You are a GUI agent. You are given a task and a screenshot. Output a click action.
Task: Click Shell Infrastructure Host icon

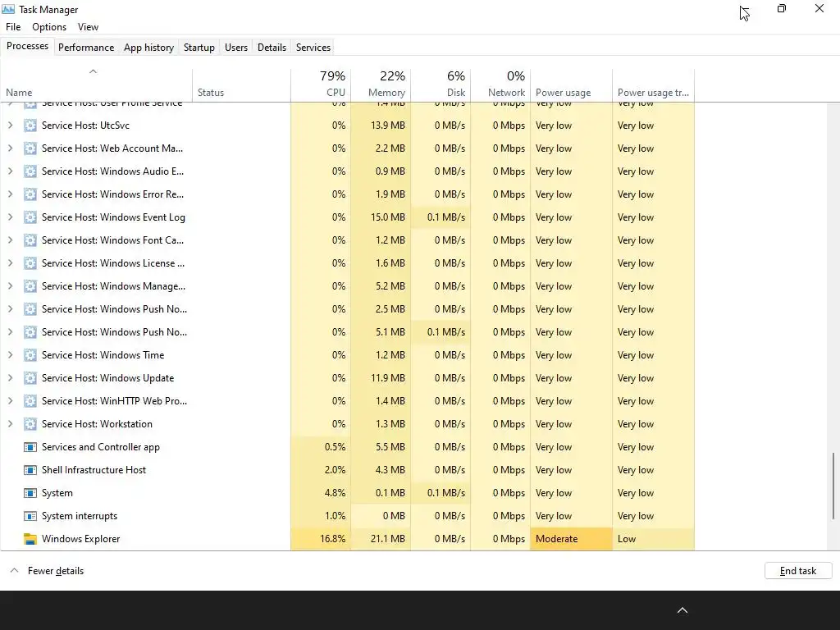(30, 470)
